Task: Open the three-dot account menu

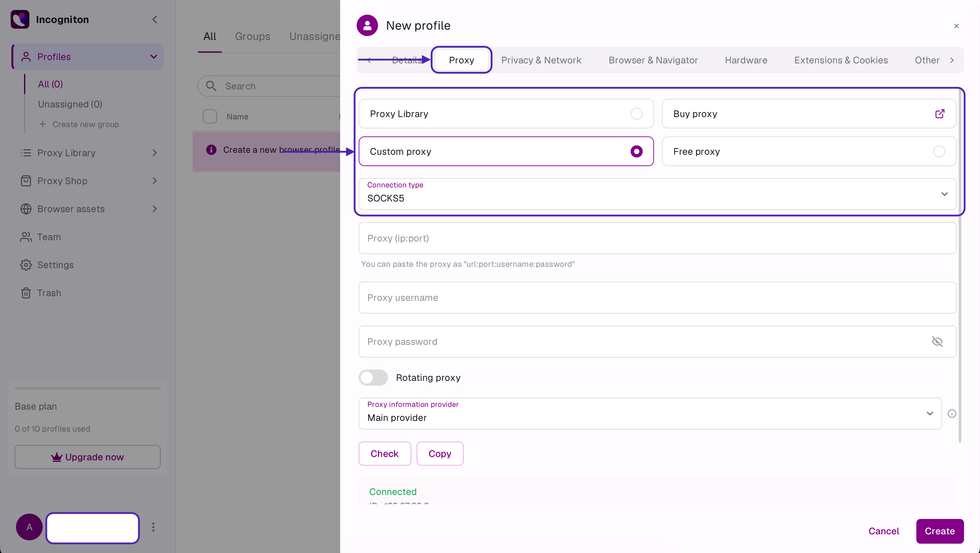Action: [x=153, y=527]
